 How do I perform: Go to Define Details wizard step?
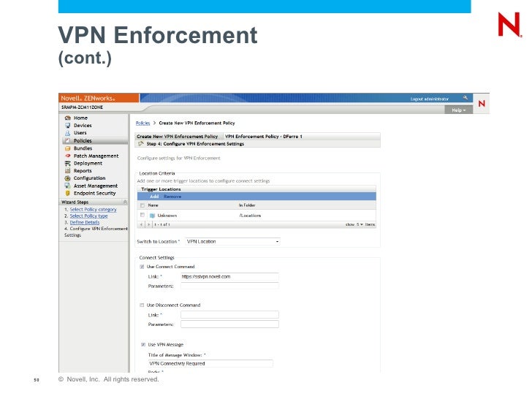85,223
